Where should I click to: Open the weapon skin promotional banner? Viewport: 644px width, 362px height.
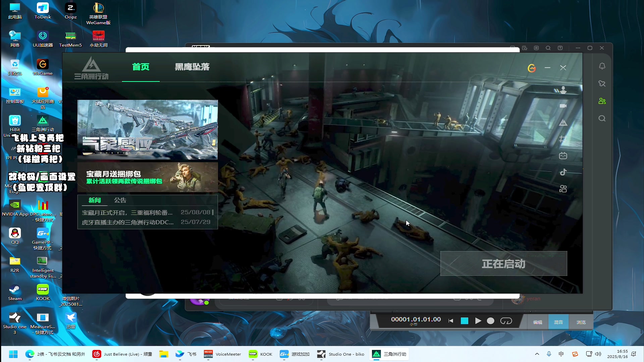pyautogui.click(x=148, y=129)
